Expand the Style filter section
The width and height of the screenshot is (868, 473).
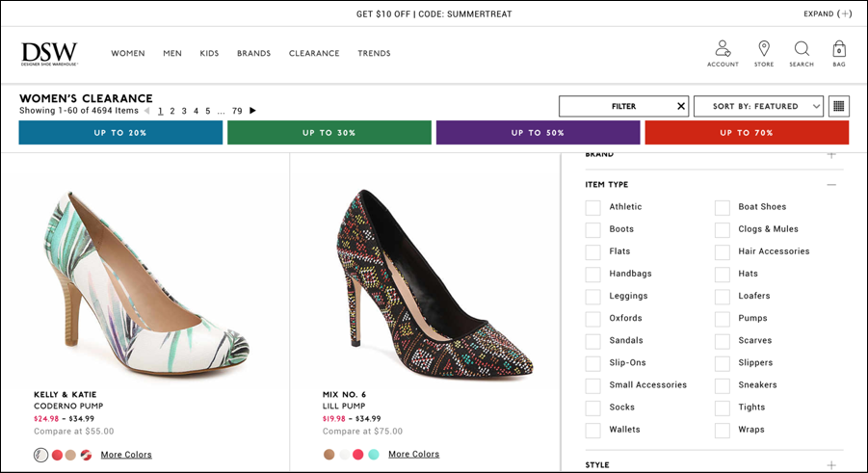click(x=831, y=464)
